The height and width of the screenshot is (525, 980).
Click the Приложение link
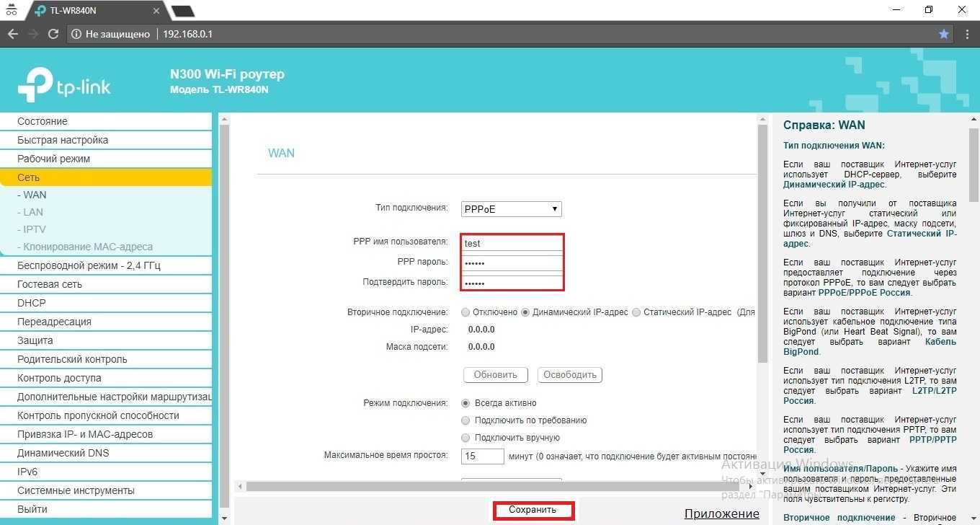(x=722, y=513)
